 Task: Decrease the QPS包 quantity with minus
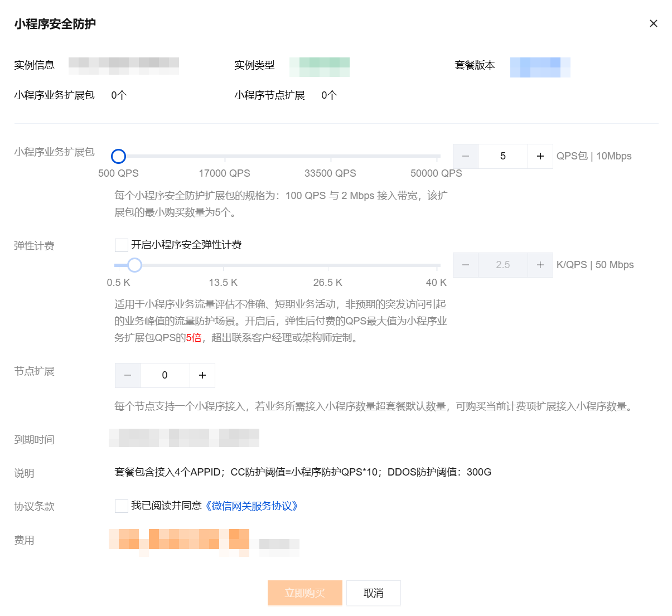click(466, 156)
